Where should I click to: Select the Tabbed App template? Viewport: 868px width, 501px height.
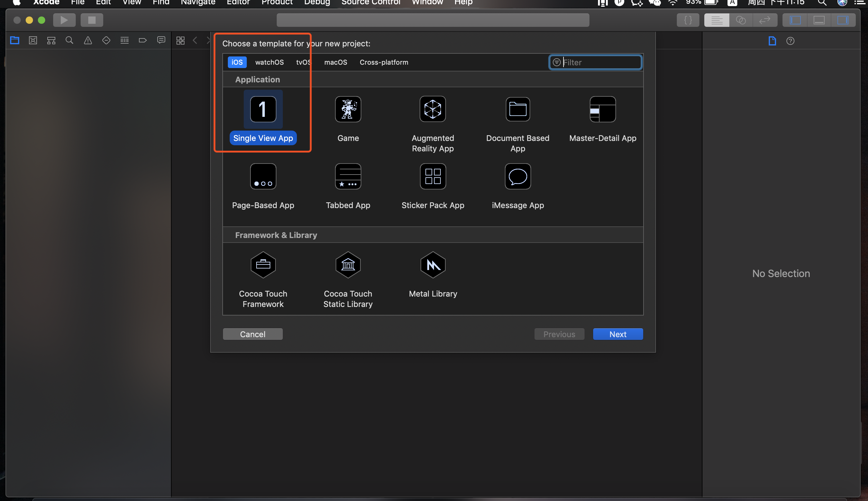(x=348, y=186)
